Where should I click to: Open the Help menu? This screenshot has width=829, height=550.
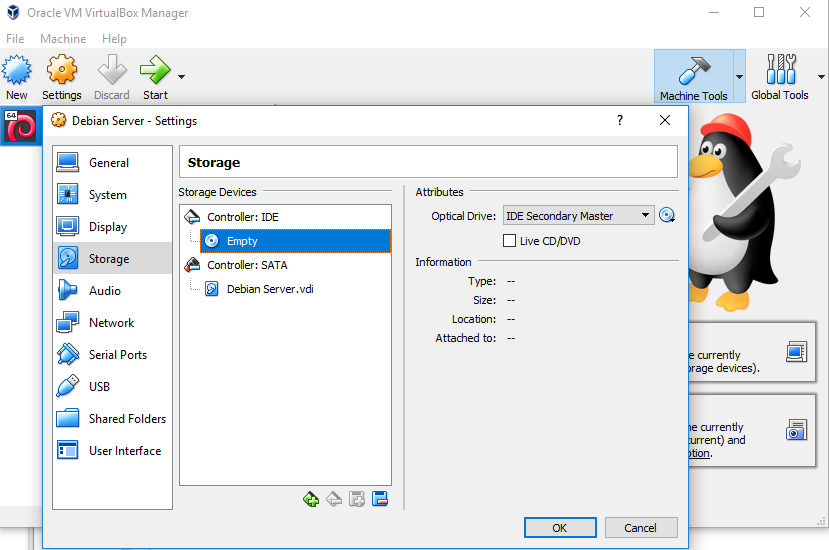click(x=114, y=39)
